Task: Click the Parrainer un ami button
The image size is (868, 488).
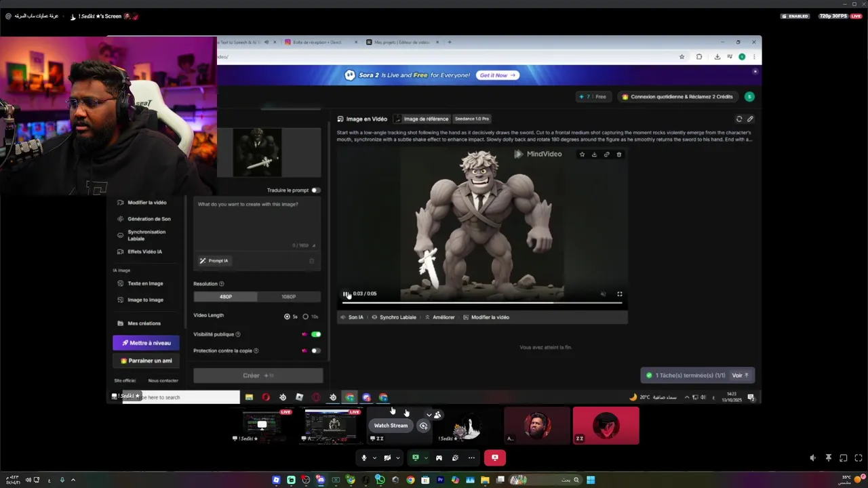Action: [146, 361]
